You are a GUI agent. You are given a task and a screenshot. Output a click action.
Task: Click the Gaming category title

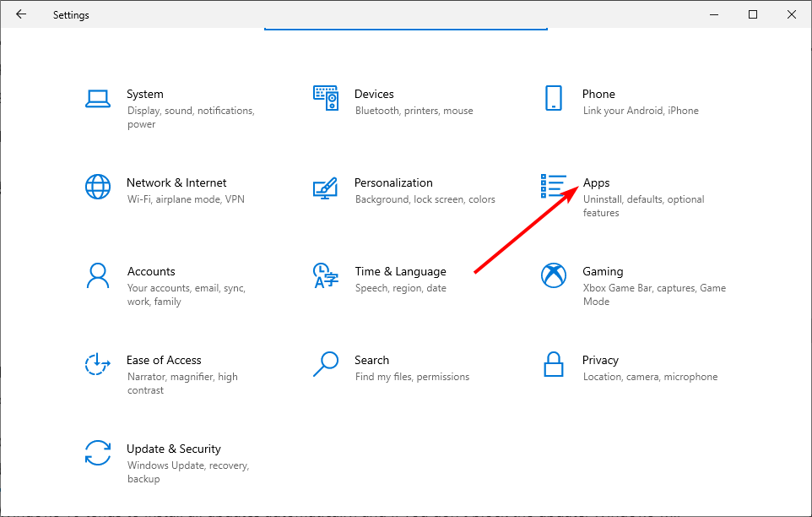(603, 271)
